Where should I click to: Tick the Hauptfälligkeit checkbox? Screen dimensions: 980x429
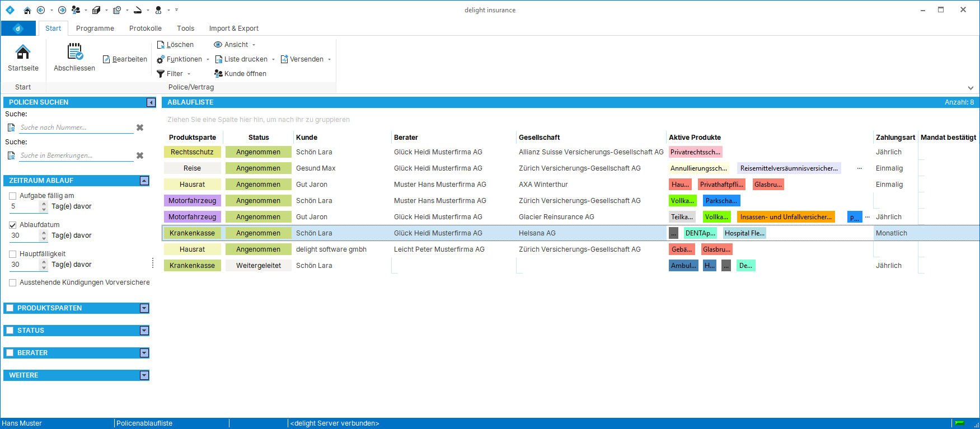click(12, 254)
